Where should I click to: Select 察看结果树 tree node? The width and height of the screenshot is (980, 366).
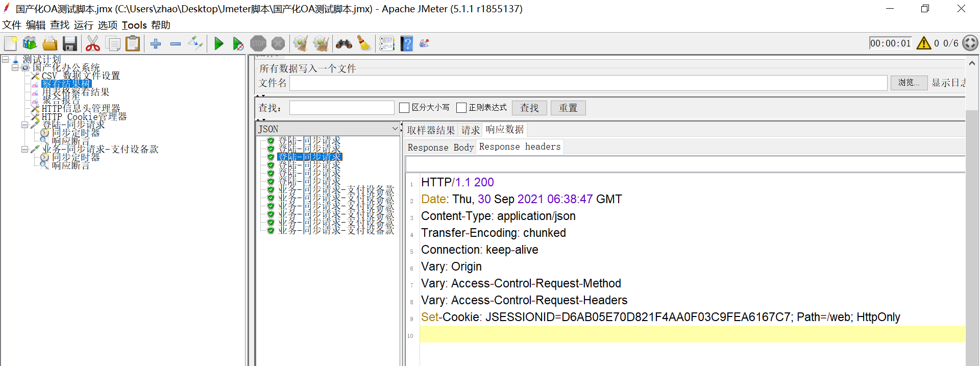coord(66,84)
